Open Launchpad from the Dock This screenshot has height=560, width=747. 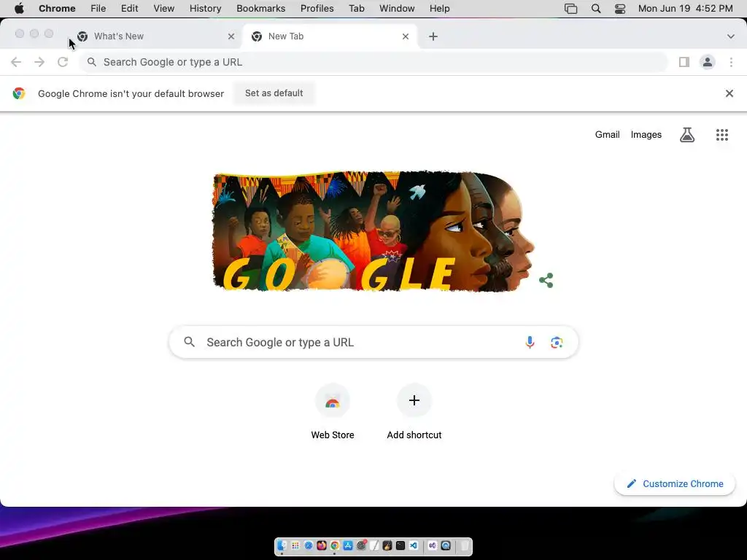click(295, 545)
